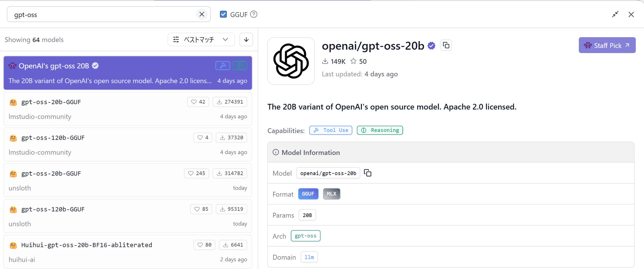This screenshot has height=269, width=644.
Task: Open Huihui-gpt-oss-20b-BF16-abliterated result
Action: point(128,252)
